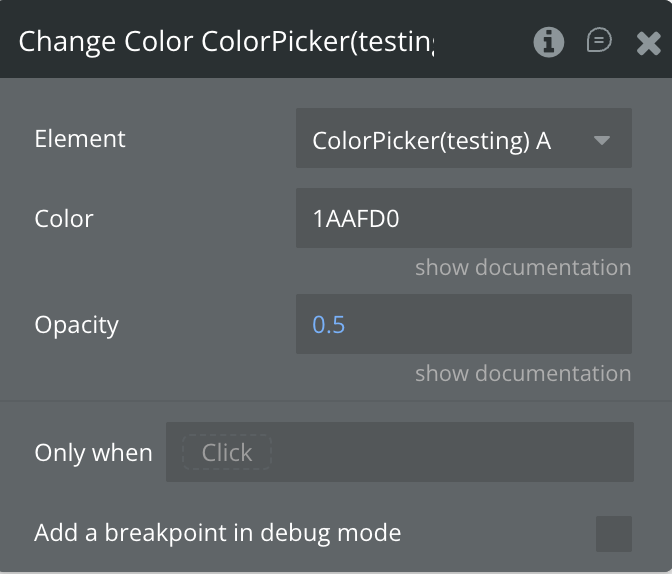Enable the debug mode breakpoint checkbox
The width and height of the screenshot is (672, 574).
(x=613, y=533)
